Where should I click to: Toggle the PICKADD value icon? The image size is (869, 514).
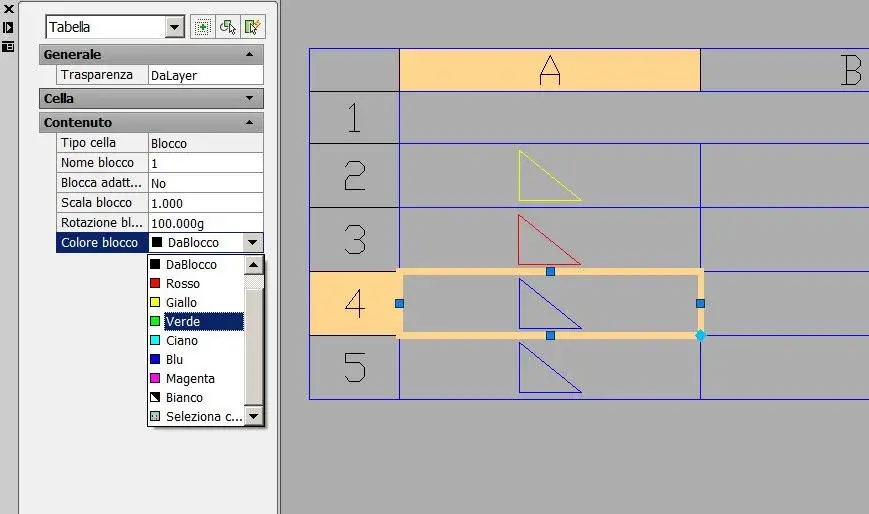click(x=202, y=27)
